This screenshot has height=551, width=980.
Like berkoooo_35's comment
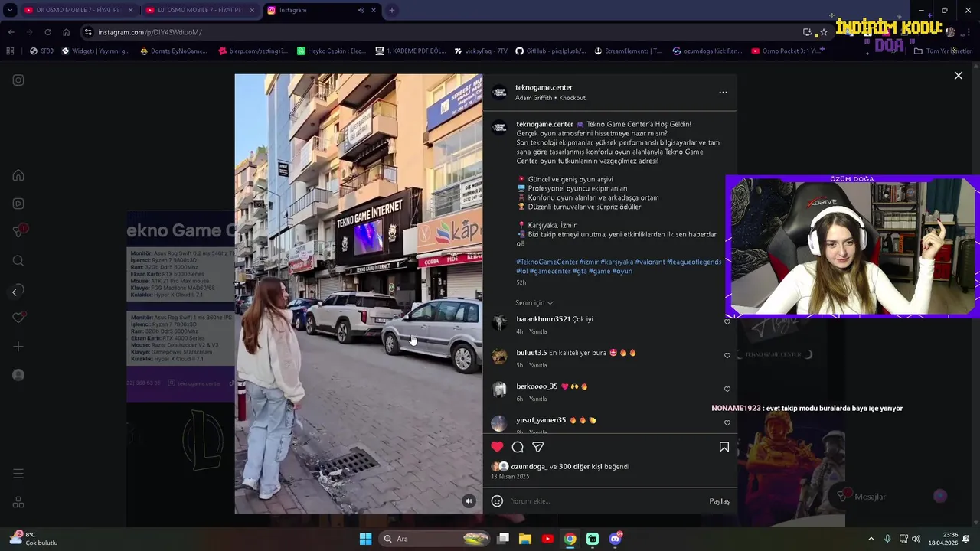[727, 390]
